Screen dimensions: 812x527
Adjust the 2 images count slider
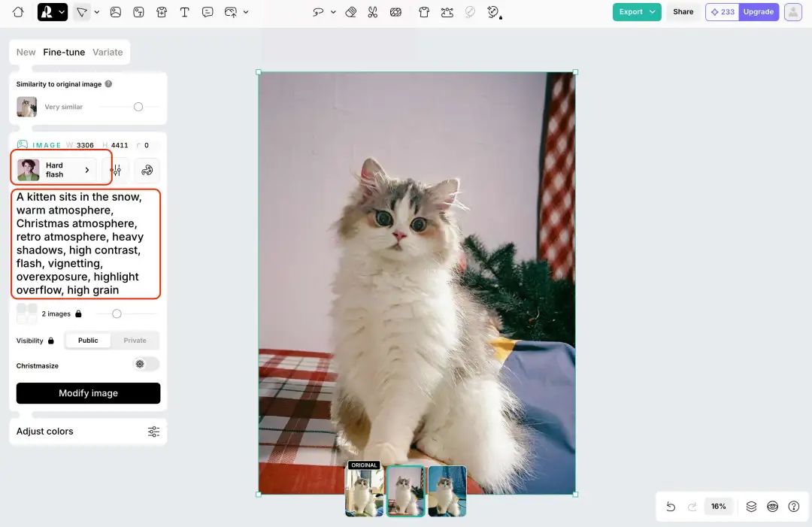tap(117, 313)
